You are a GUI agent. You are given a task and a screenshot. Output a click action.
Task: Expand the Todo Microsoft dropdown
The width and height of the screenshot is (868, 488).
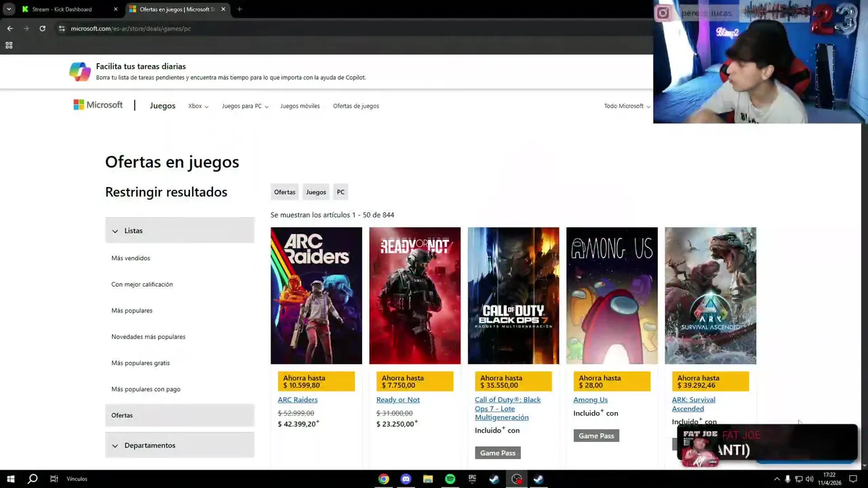point(627,106)
